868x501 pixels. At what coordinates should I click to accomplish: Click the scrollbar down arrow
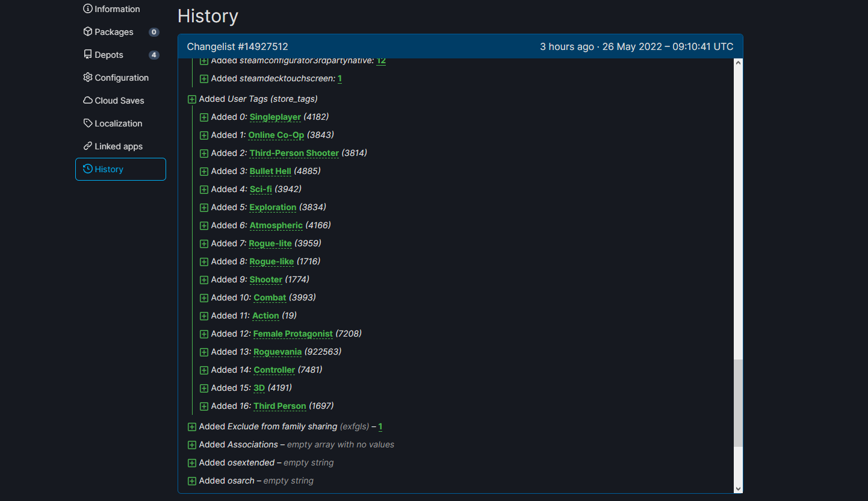tap(738, 488)
